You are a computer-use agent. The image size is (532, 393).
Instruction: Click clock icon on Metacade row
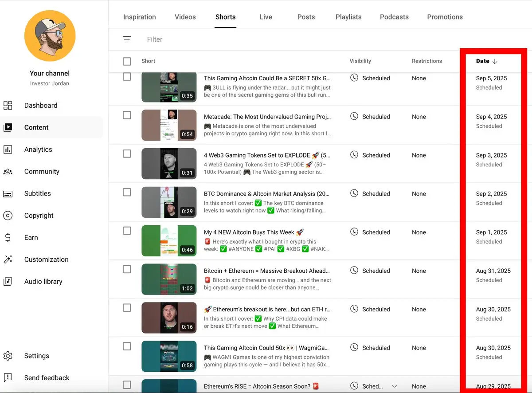[x=354, y=117]
